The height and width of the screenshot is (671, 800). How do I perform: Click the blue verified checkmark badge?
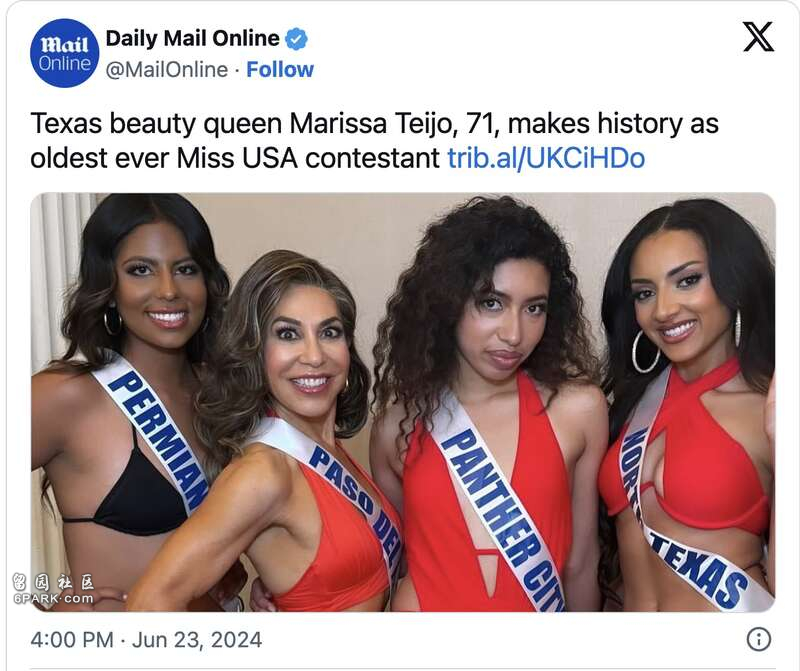pyautogui.click(x=296, y=39)
